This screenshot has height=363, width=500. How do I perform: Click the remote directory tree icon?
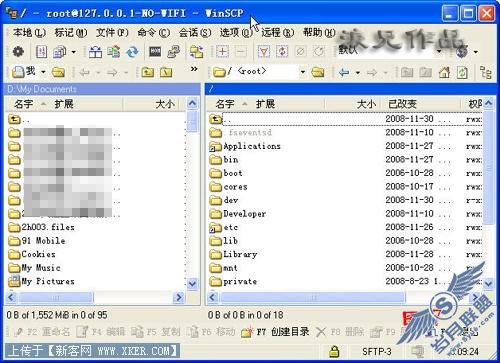(x=486, y=72)
